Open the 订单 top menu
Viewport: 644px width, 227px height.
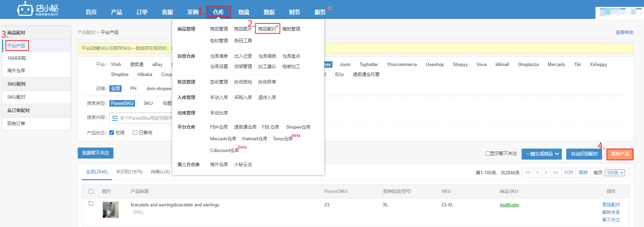coord(142,12)
